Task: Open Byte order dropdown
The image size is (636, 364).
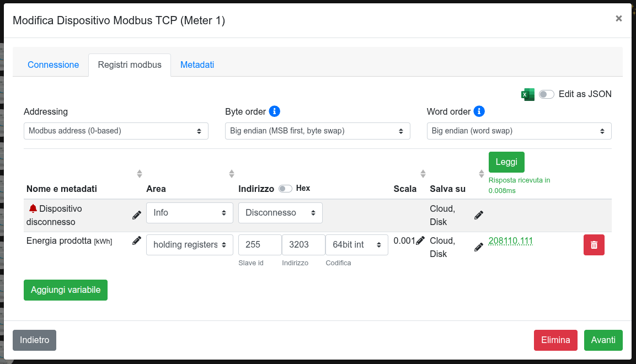Action: (x=317, y=131)
